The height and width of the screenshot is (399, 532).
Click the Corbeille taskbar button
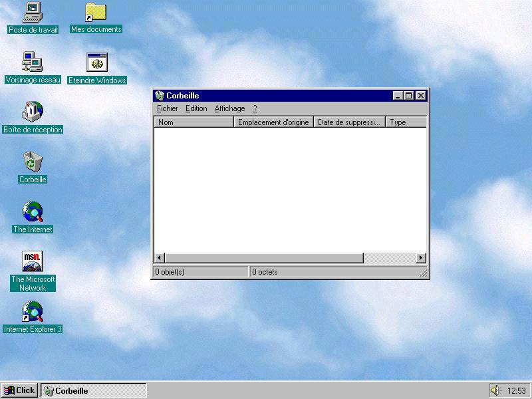pos(93,390)
